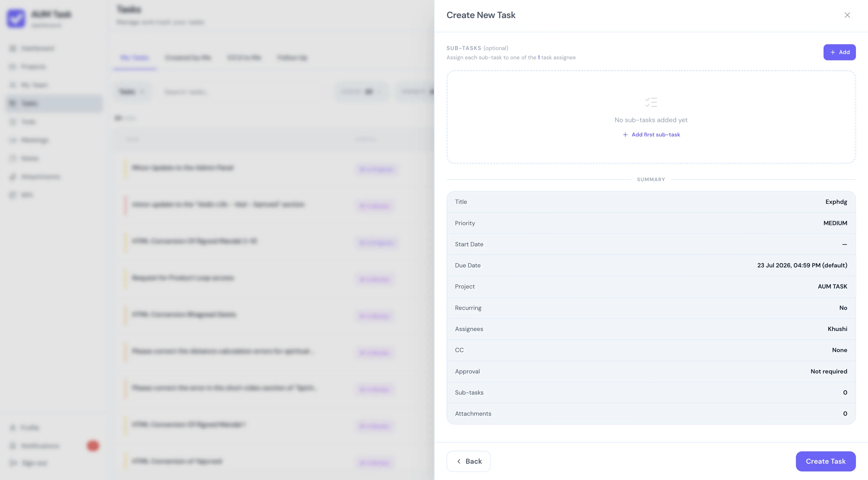Select the 'No sub-tasks added yet' message
This screenshot has width=868, height=480.
pyautogui.click(x=651, y=120)
